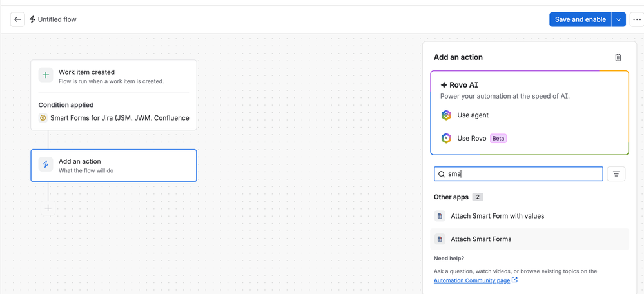
Task: Click the Rovo AI sparkle icon
Action: pyautogui.click(x=444, y=85)
